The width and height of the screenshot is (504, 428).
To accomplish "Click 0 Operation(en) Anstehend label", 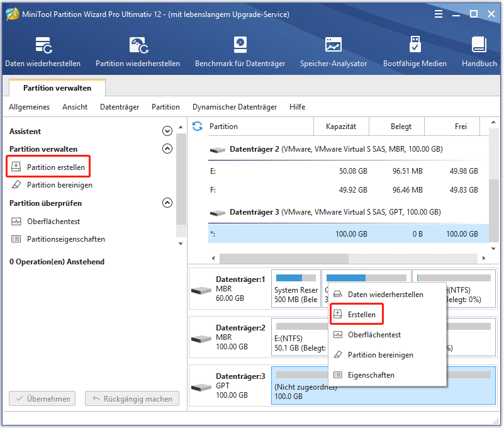I will pos(57,262).
